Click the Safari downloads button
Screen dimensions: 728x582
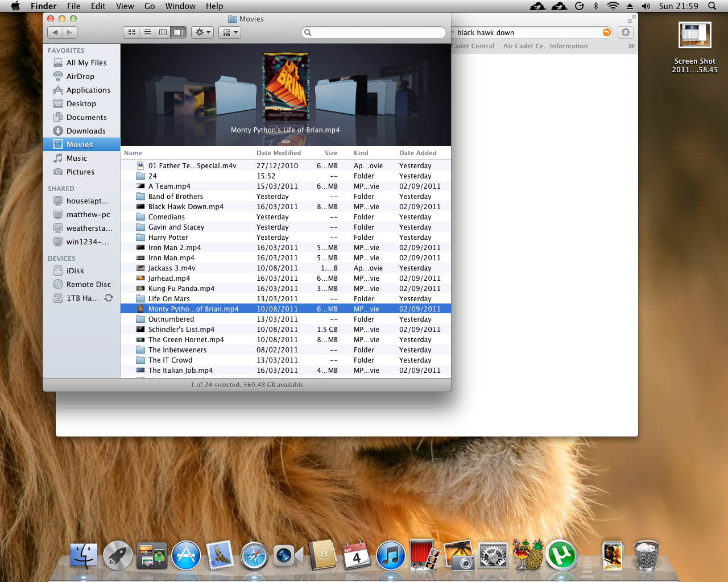[x=626, y=32]
